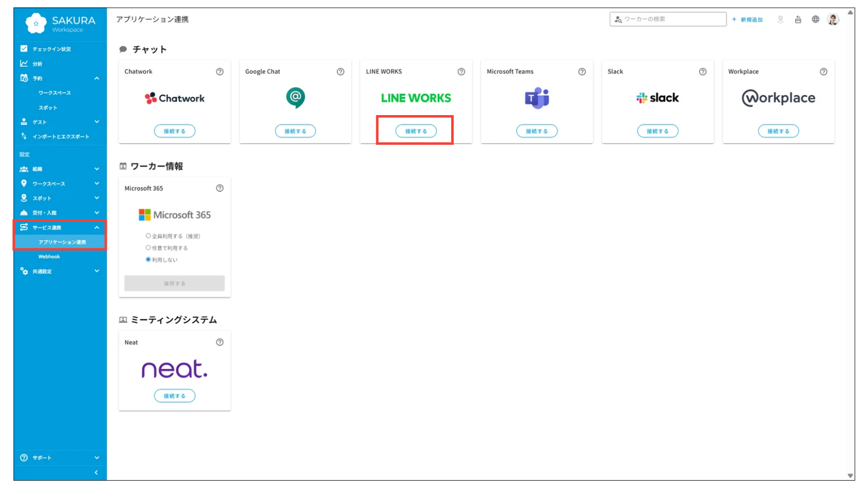Click the 新規追加 link in header
868x488 pixels.
tap(747, 20)
